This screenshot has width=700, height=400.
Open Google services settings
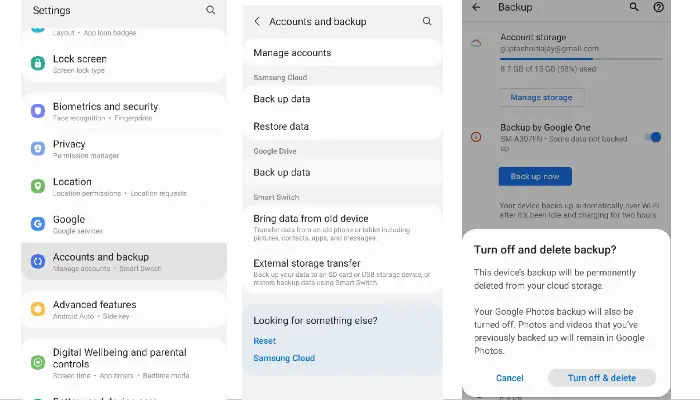[x=124, y=224]
